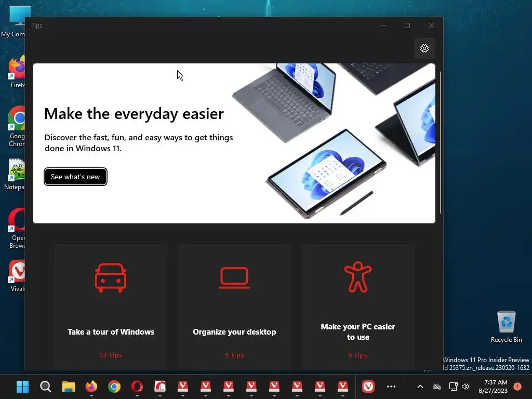Select the Google Chrome desktop shortcut
The image size is (532, 399).
(16, 127)
